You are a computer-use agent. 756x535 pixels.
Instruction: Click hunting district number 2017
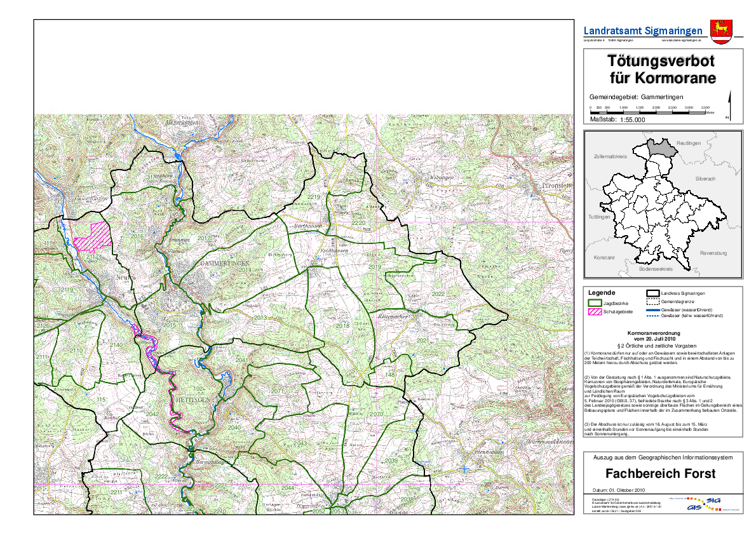click(204, 238)
